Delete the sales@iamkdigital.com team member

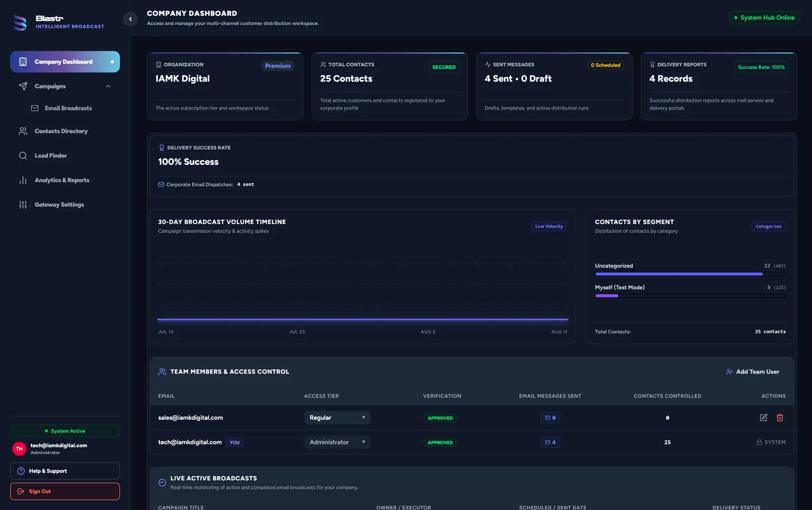(x=780, y=418)
